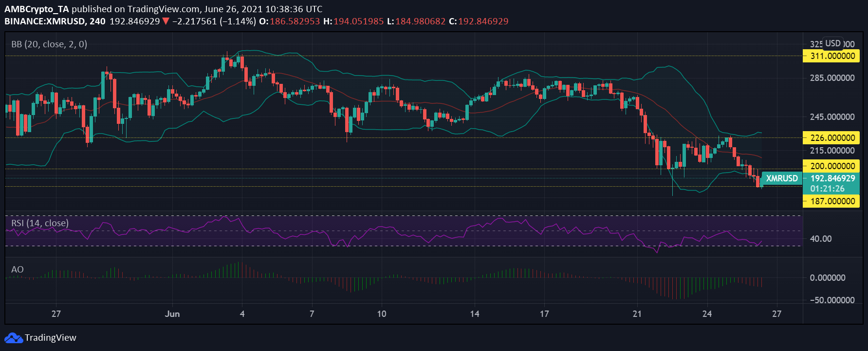
Task: Click the TradingView cloud logo icon
Action: click(14, 338)
